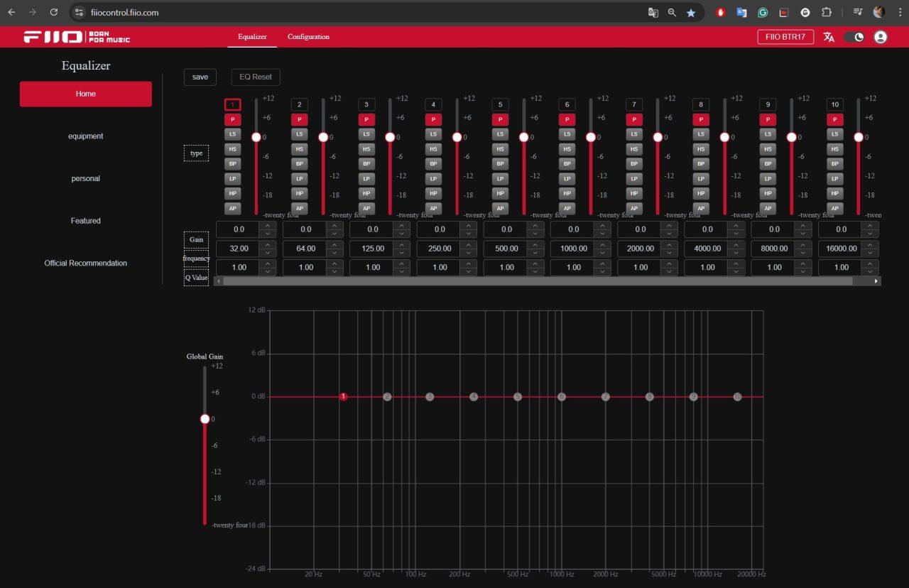This screenshot has width=909, height=588.
Task: Open the browser extensions puzzle icon
Action: coord(827,12)
